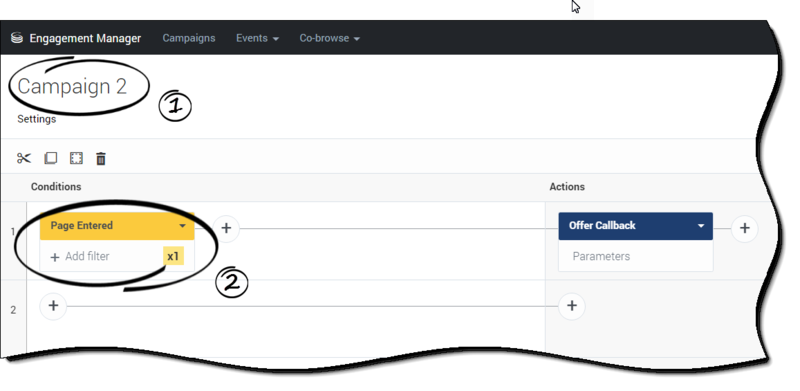Add condition after Page Entered
Viewport: 800px width, 391px height.
tap(226, 228)
